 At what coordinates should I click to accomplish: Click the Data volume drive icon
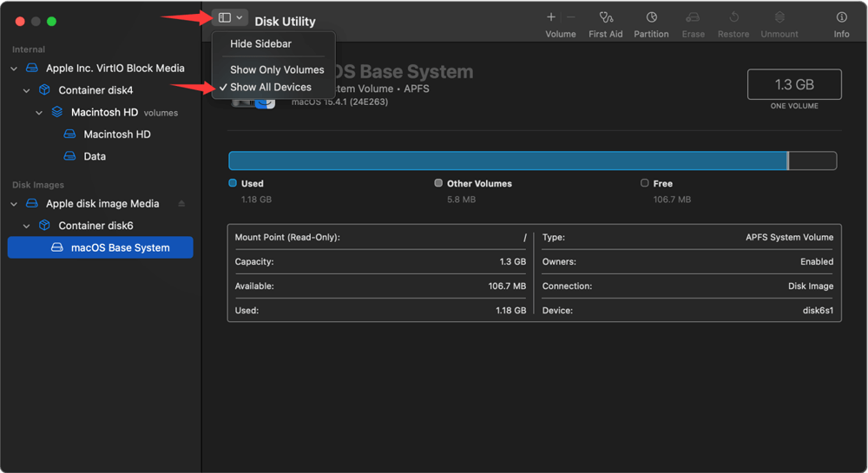pos(69,156)
